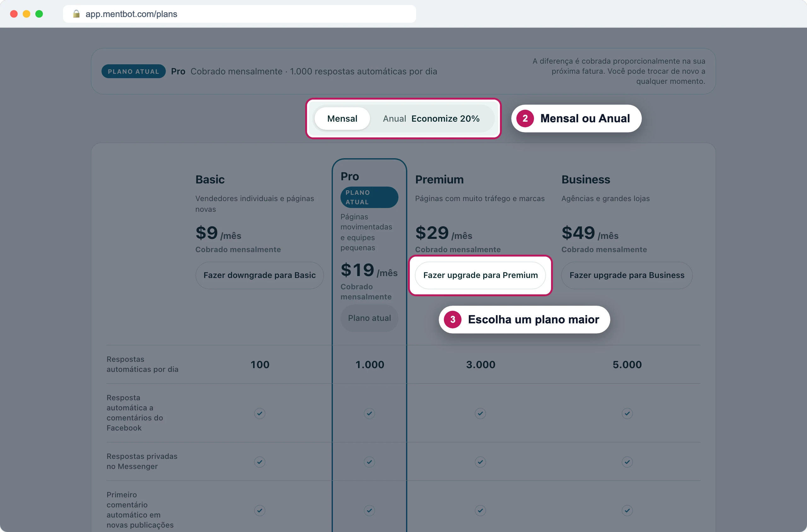
Task: Click the macOS green maximize window button
Action: click(39, 14)
